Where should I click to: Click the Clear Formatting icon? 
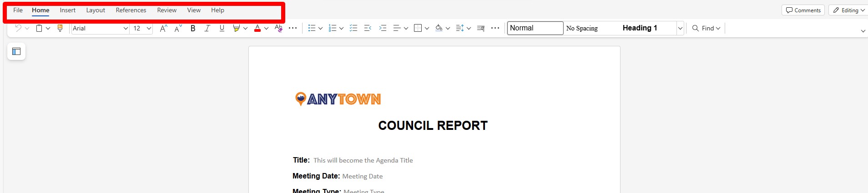click(278, 28)
